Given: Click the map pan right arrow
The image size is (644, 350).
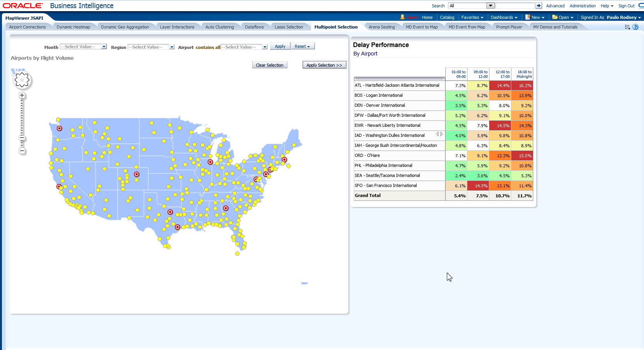Looking at the screenshot, I should pyautogui.click(x=28, y=80).
